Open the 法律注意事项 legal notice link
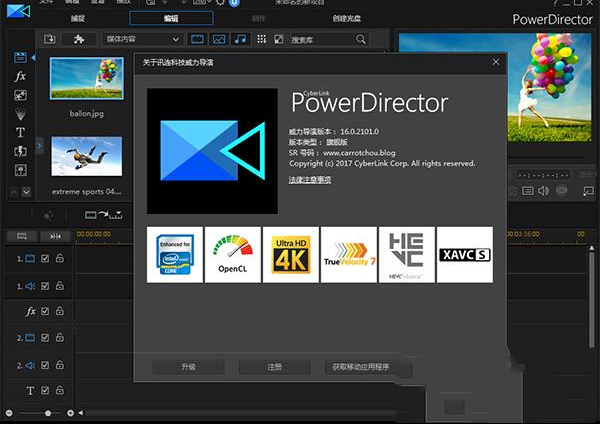 click(310, 179)
